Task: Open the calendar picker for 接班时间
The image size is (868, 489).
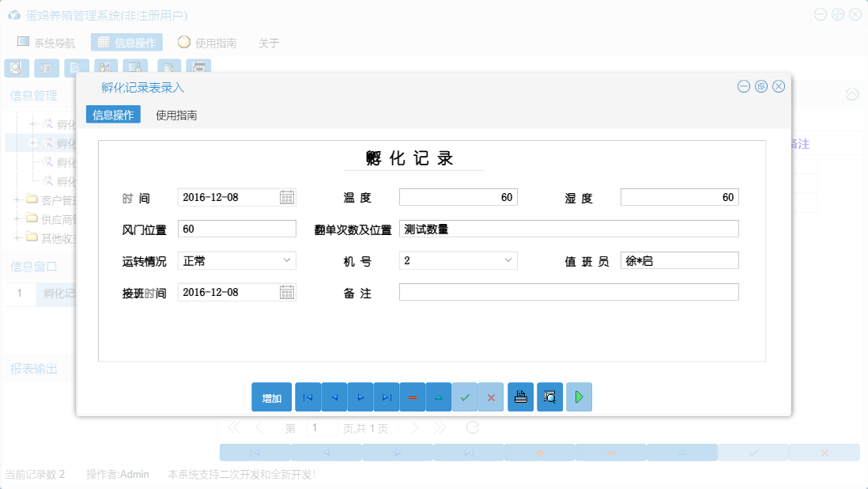Action: tap(288, 291)
